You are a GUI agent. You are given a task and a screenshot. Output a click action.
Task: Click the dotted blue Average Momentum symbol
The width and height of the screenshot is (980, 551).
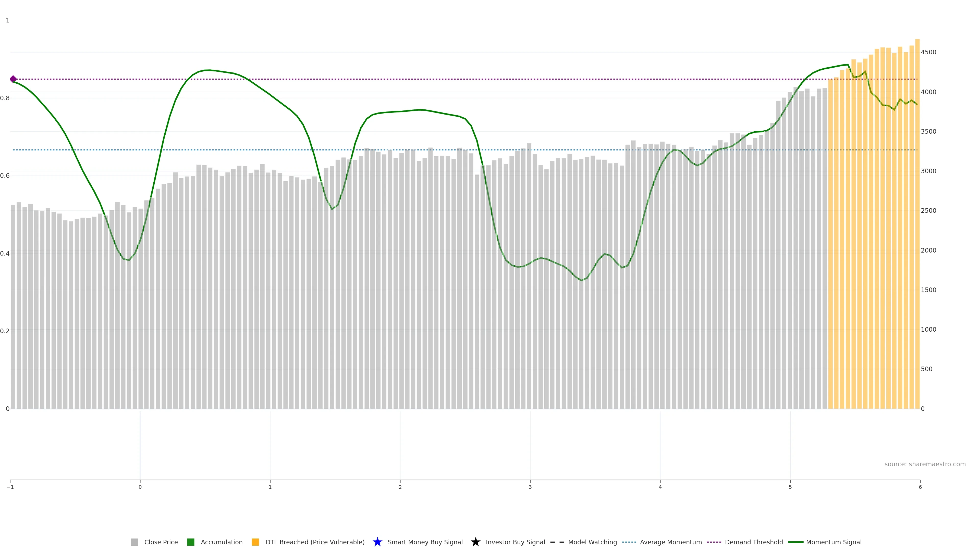point(629,542)
